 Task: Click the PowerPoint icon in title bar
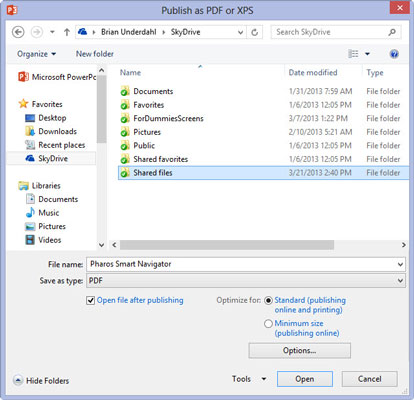pos(12,10)
